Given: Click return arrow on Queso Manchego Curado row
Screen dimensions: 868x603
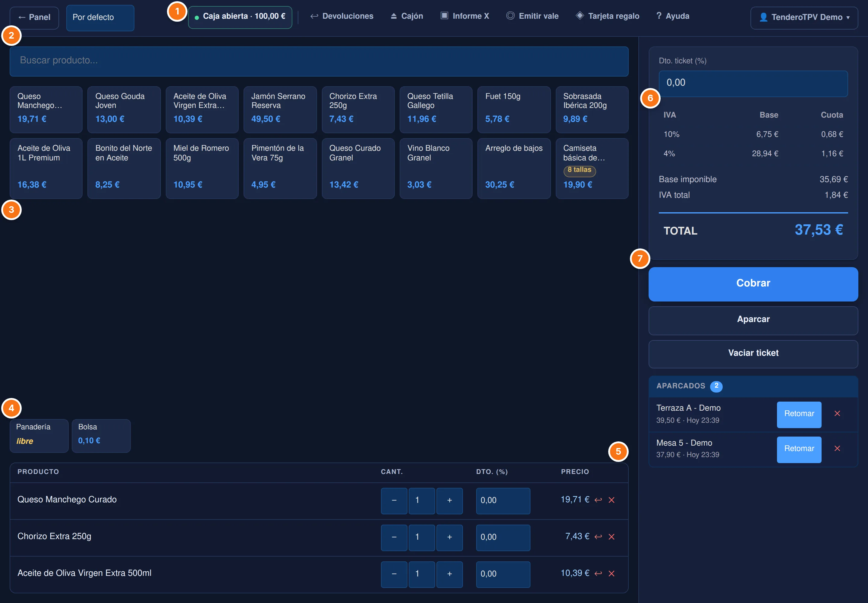Looking at the screenshot, I should click(598, 500).
